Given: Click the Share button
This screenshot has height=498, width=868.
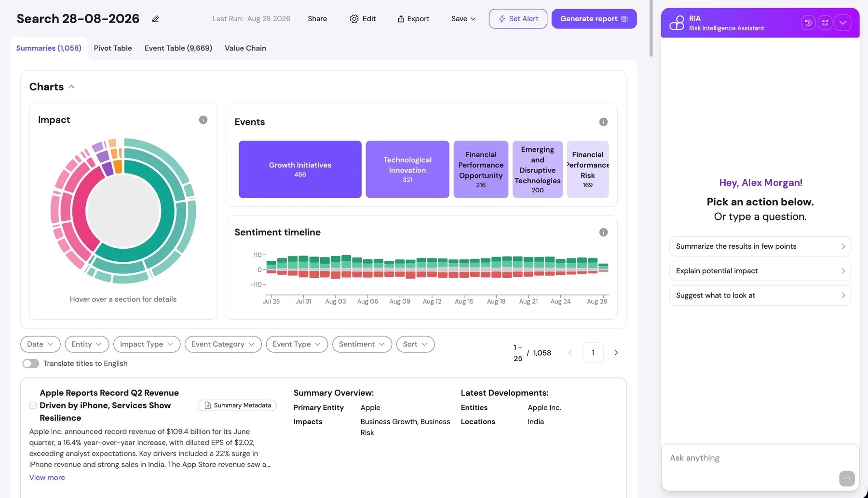Looking at the screenshot, I should click(317, 19).
